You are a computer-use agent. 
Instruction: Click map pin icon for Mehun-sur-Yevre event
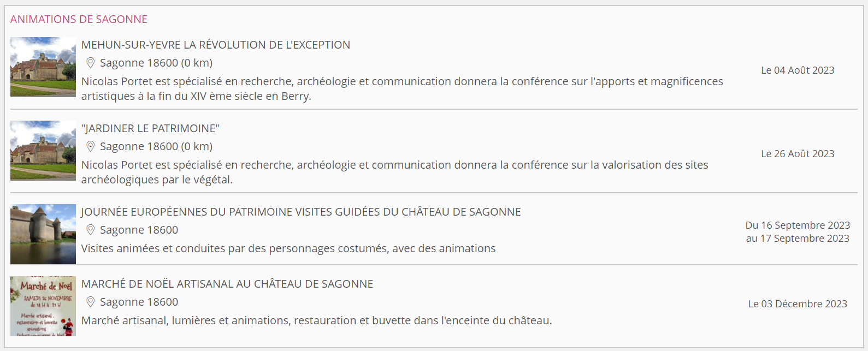pyautogui.click(x=91, y=63)
